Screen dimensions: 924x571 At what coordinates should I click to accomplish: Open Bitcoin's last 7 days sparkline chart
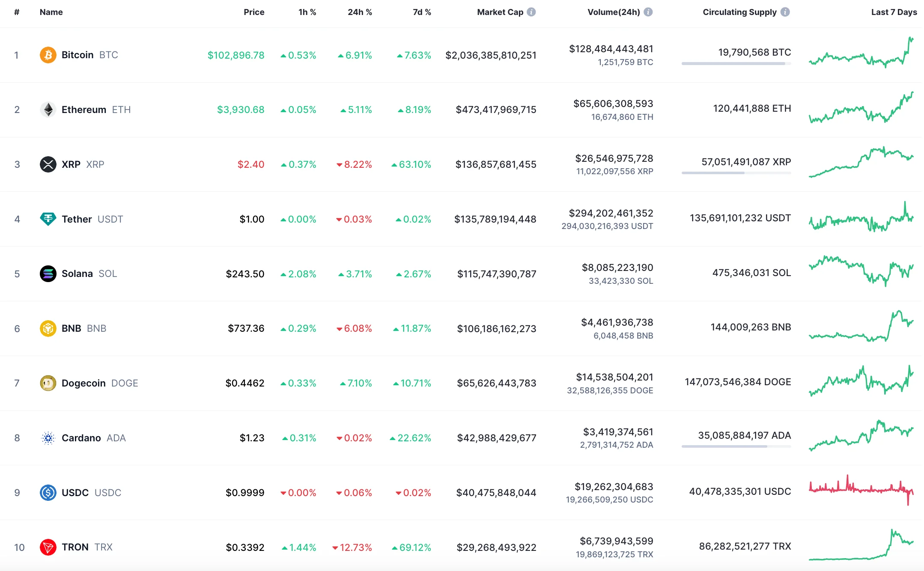861,54
